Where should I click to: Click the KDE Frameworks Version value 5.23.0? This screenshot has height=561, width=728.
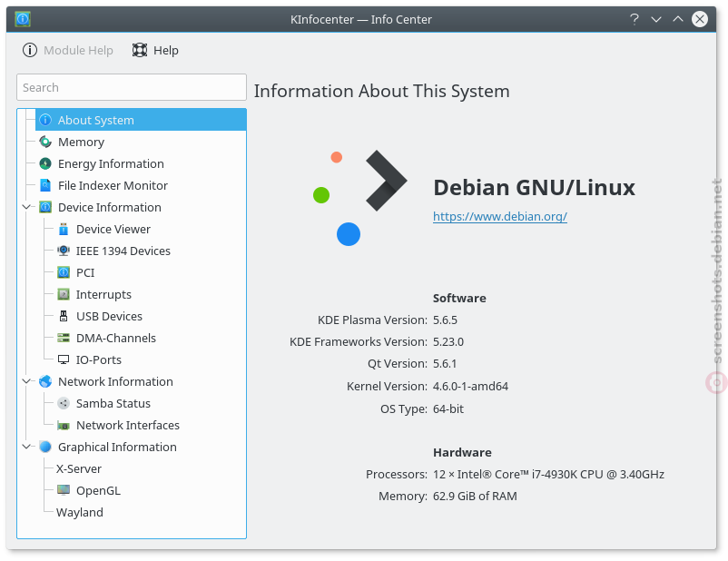448,342
